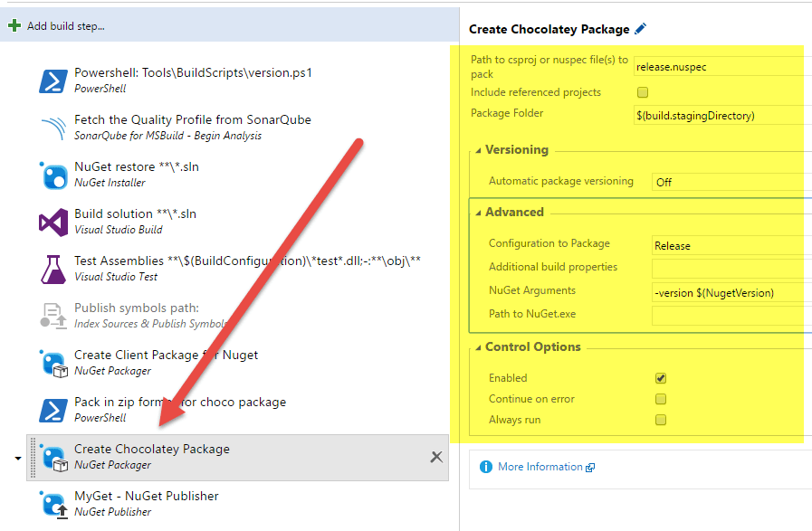Click the green plus to add a build step
The width and height of the screenshot is (812, 531).
(x=13, y=24)
